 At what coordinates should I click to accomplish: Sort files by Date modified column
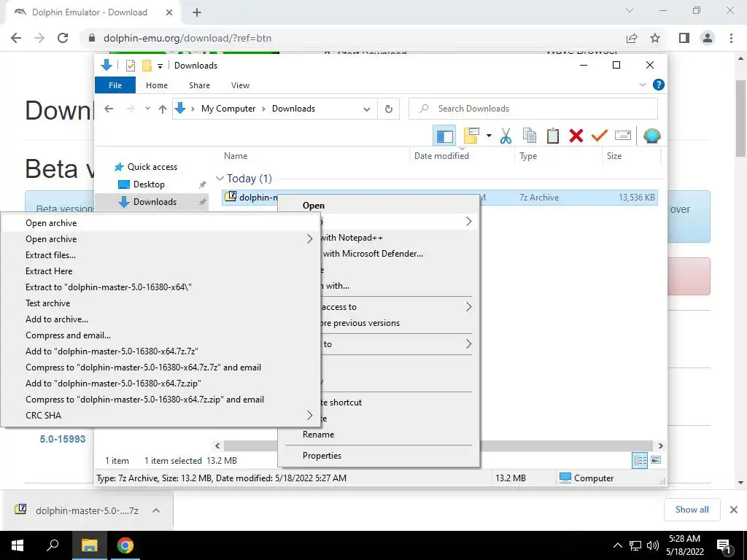[x=441, y=156]
